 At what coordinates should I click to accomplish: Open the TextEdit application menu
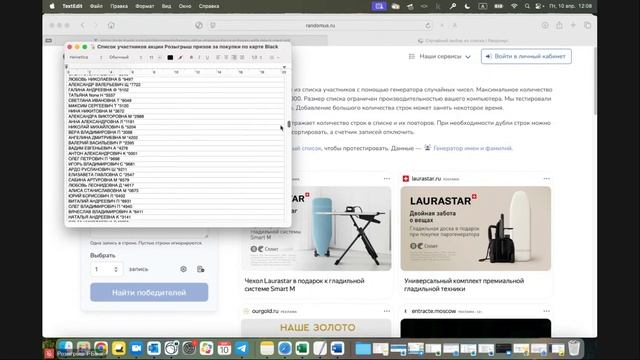click(x=72, y=6)
